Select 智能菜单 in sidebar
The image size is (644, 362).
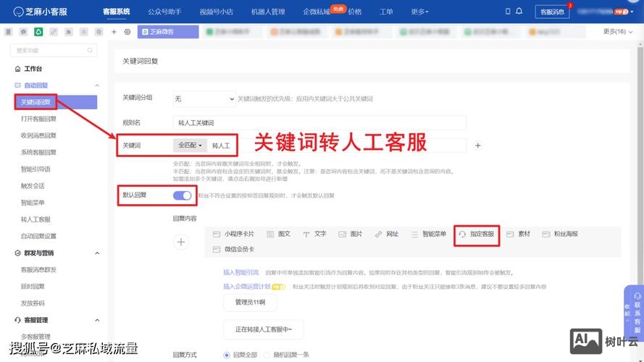(x=33, y=203)
